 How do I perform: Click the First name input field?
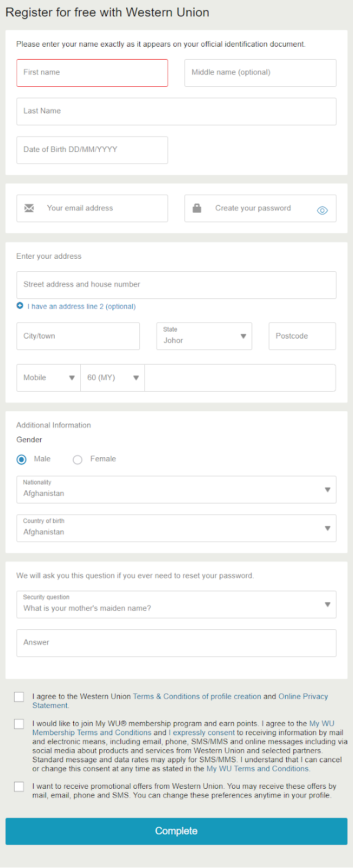coord(92,73)
